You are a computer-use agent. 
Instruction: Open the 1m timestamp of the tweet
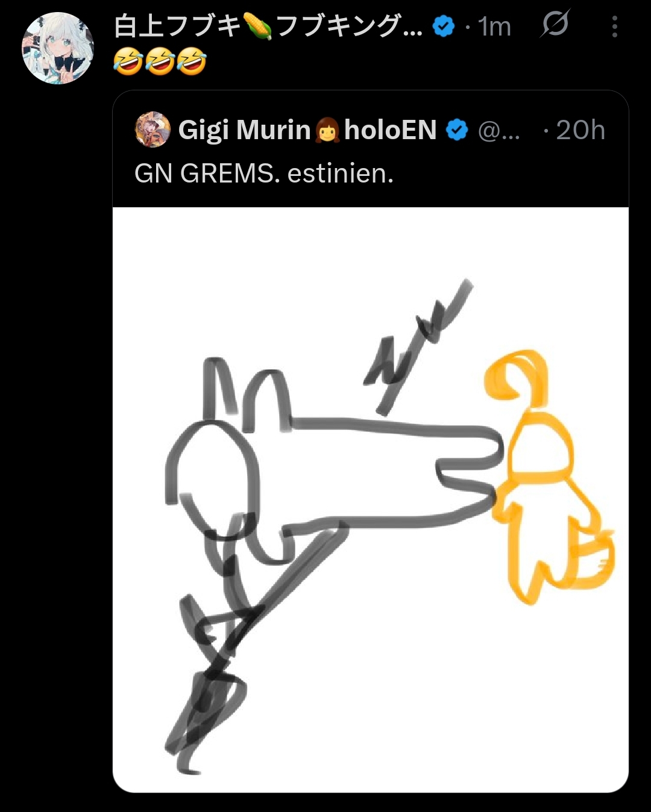[x=494, y=27]
